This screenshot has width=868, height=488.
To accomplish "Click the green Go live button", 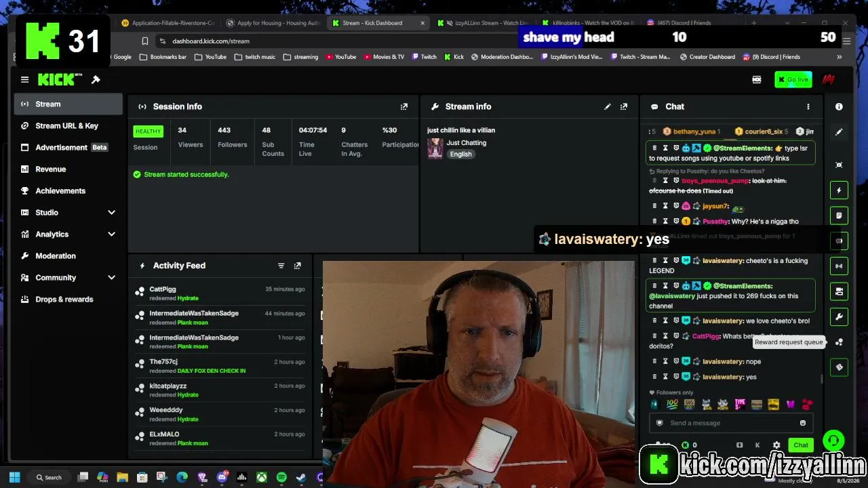I will pyautogui.click(x=793, y=79).
